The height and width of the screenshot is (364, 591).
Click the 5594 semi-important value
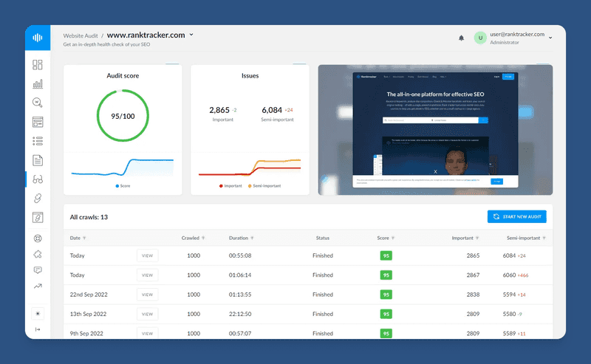click(x=509, y=295)
